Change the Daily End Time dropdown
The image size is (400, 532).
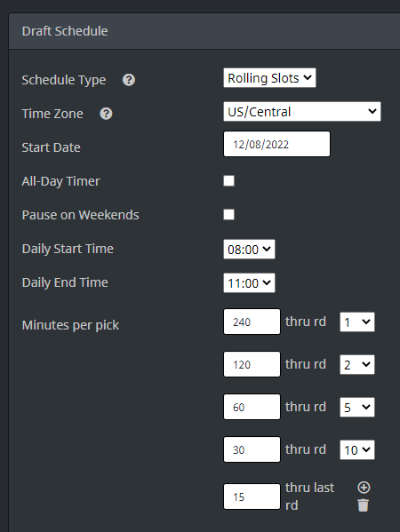(x=249, y=283)
